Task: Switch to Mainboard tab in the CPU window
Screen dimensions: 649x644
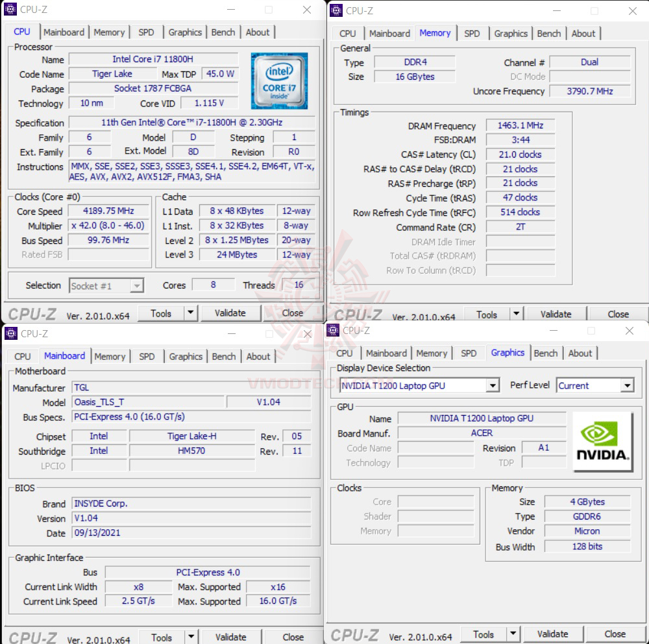Action: pyautogui.click(x=64, y=32)
